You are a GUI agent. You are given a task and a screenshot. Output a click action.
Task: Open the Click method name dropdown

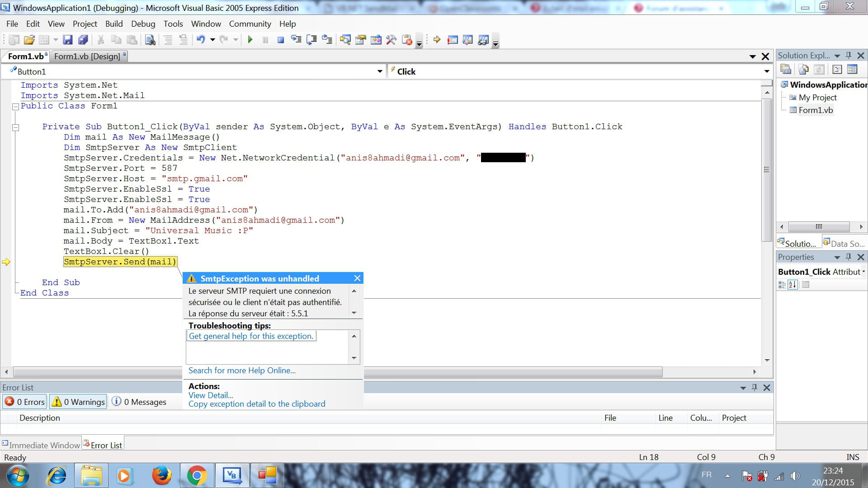[x=766, y=71]
